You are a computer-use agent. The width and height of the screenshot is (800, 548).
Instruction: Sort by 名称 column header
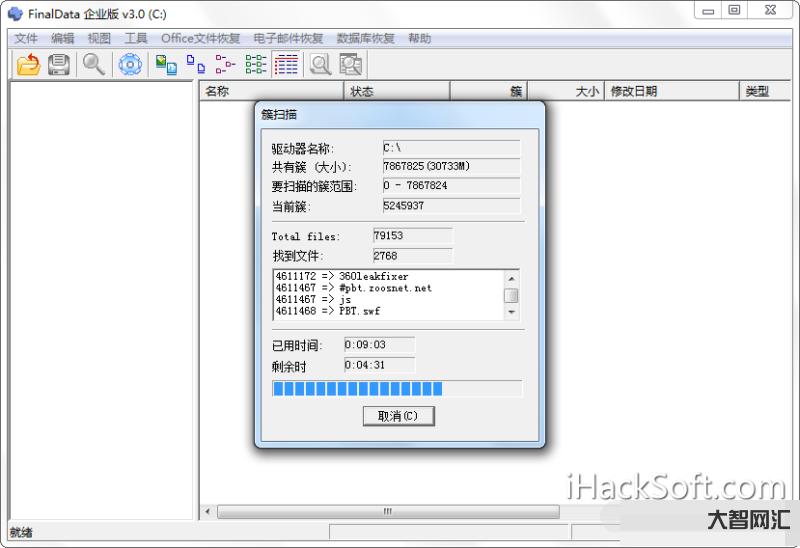(x=270, y=91)
